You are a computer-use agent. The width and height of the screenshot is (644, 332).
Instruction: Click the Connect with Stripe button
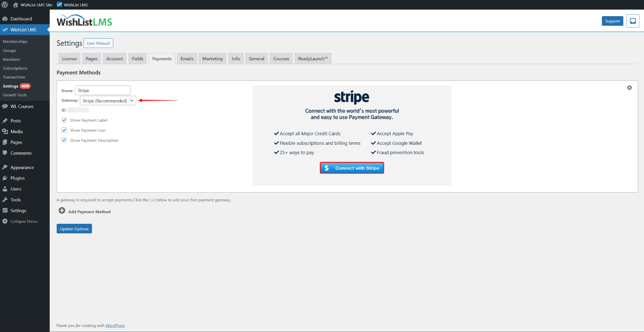352,168
